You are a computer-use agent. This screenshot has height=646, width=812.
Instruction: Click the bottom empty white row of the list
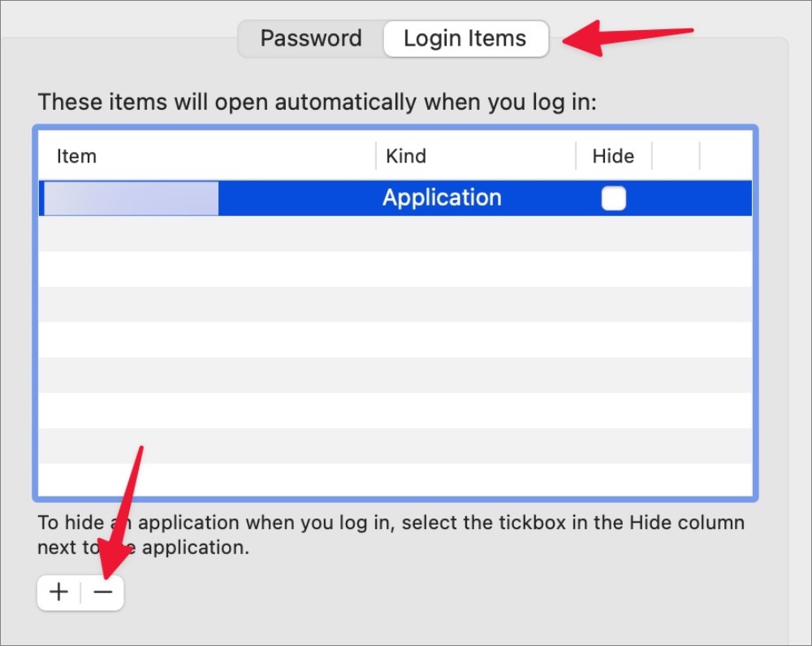click(x=395, y=479)
